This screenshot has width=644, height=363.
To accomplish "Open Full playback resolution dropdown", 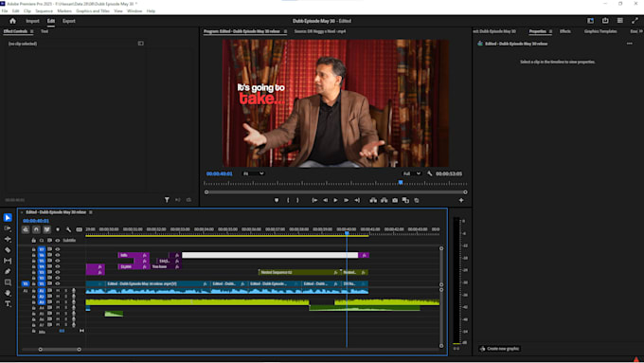I will click(412, 173).
